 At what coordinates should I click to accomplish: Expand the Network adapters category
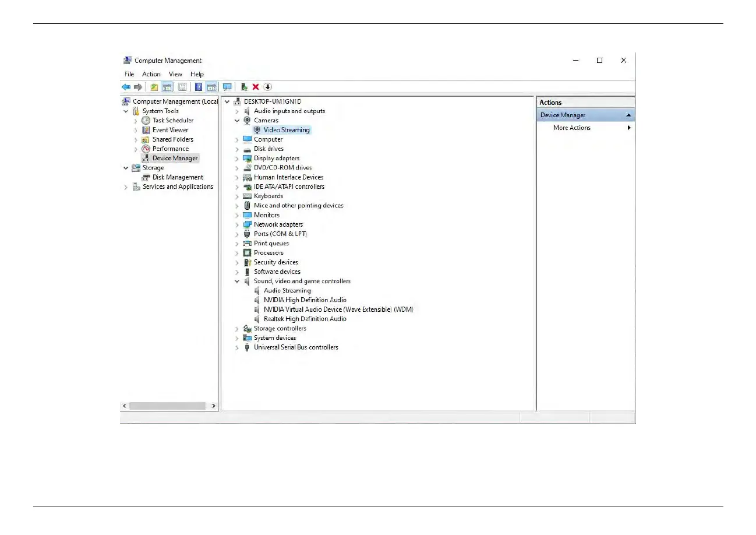tap(237, 225)
